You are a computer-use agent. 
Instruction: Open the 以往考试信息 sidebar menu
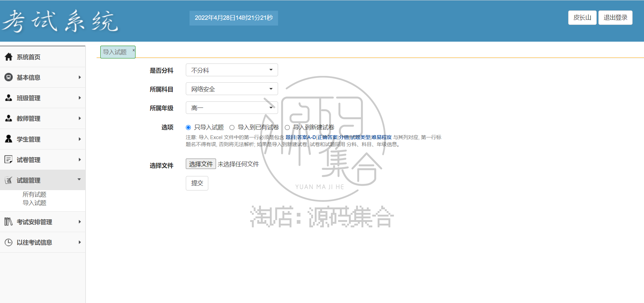coord(43,242)
